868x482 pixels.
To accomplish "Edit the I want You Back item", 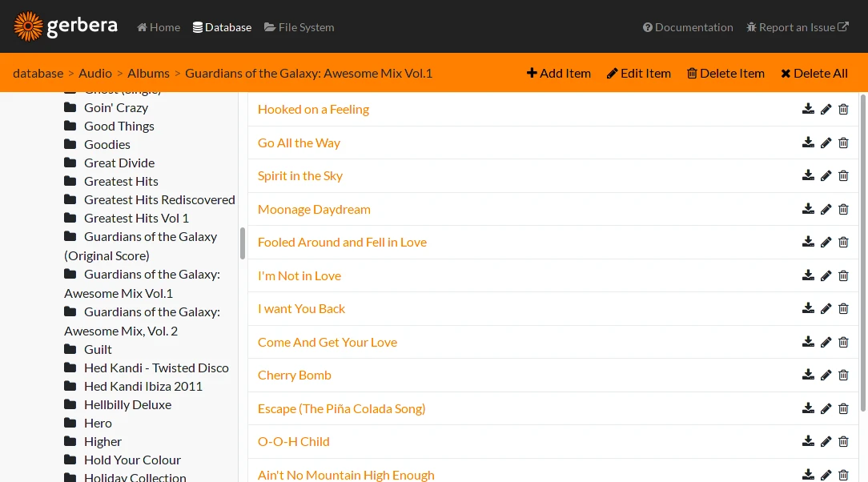I will 826,308.
